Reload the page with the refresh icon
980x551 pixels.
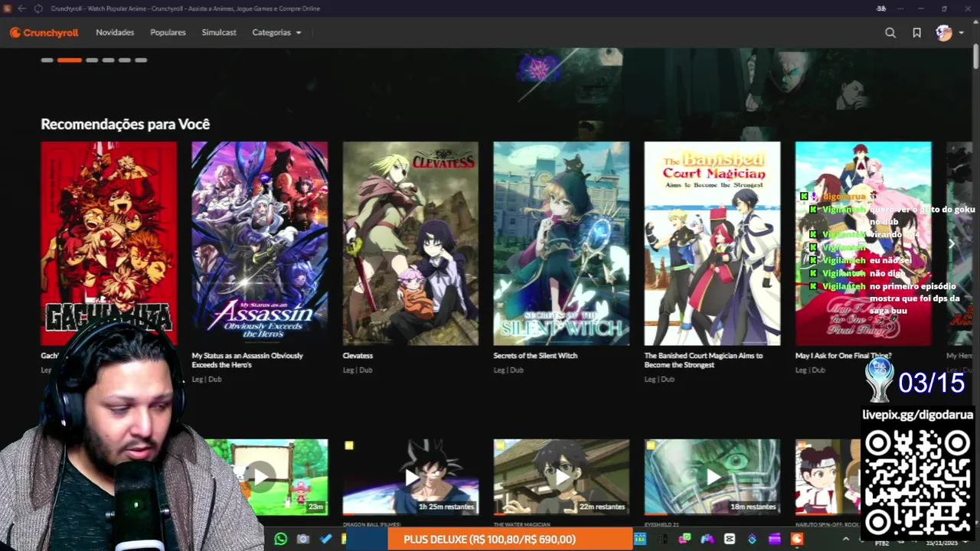38,8
